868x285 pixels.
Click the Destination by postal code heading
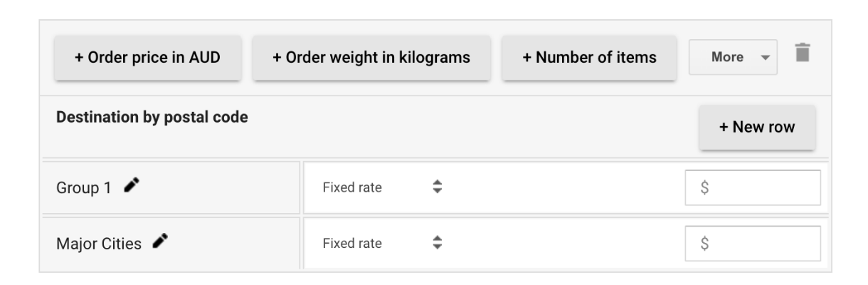pos(152,117)
